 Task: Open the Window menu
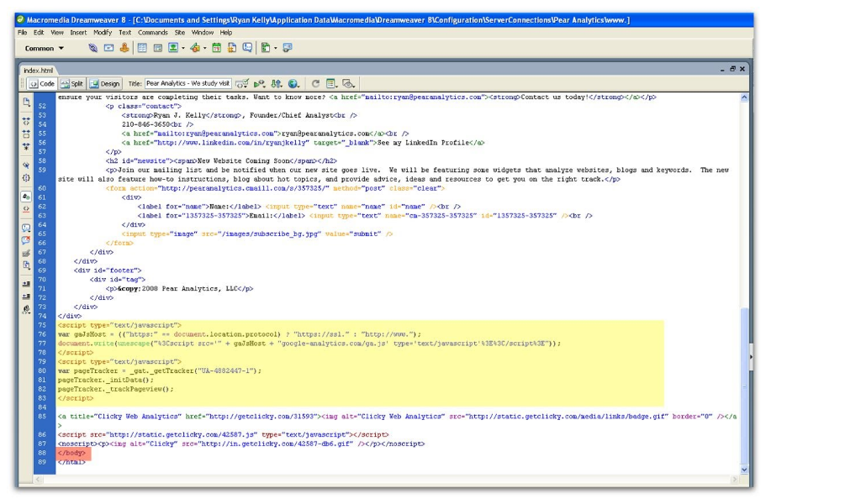[x=202, y=33]
